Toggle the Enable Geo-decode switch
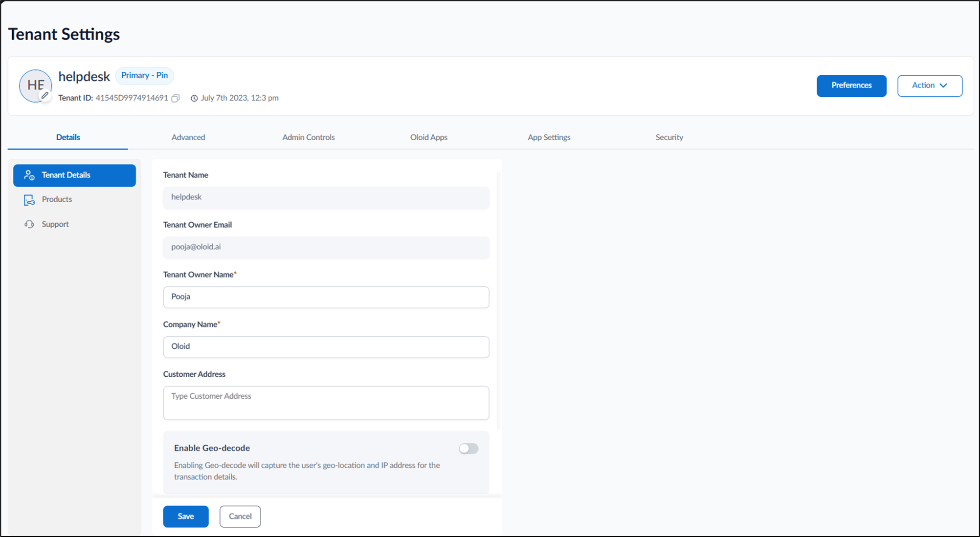The image size is (980, 537). click(x=468, y=449)
